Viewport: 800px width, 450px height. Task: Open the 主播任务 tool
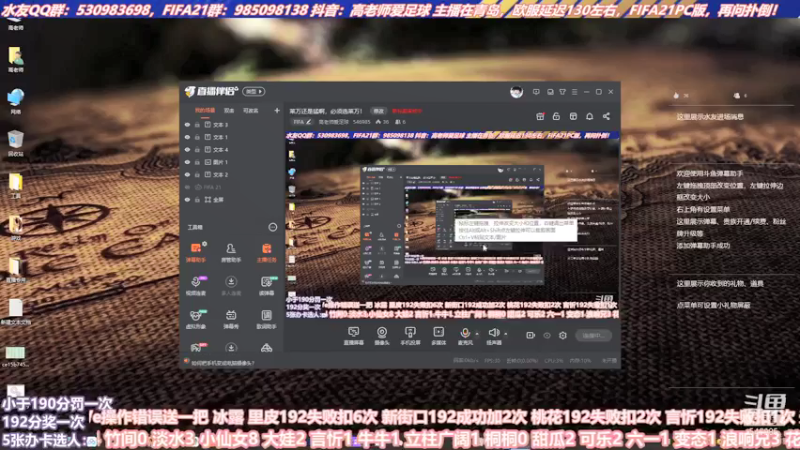click(266, 252)
